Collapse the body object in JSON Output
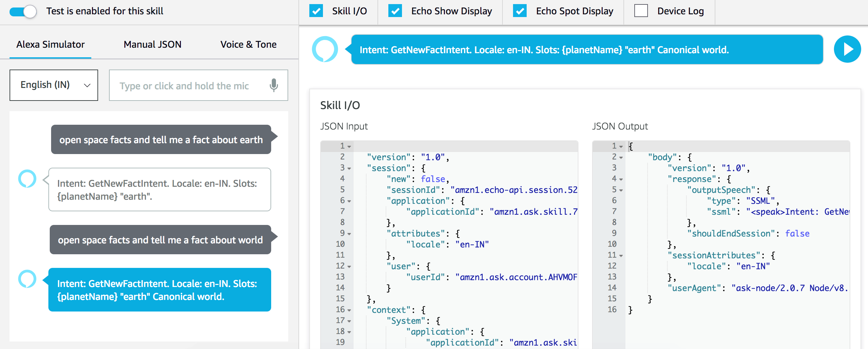868x349 pixels. tap(621, 157)
